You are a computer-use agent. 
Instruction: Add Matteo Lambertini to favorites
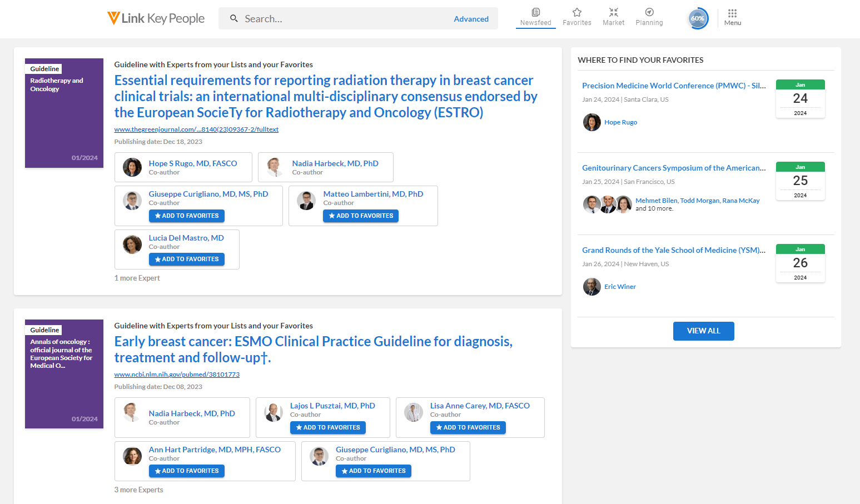click(x=360, y=216)
